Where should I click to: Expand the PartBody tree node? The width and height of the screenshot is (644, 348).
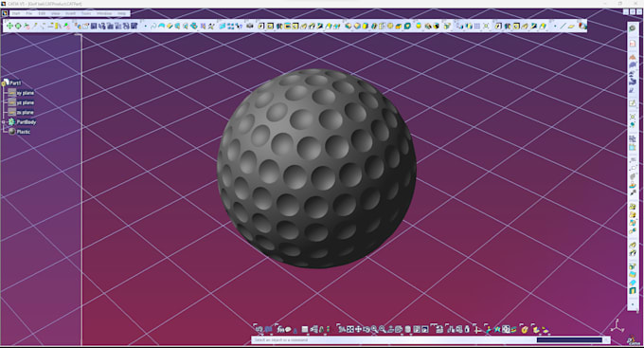pyautogui.click(x=3, y=122)
